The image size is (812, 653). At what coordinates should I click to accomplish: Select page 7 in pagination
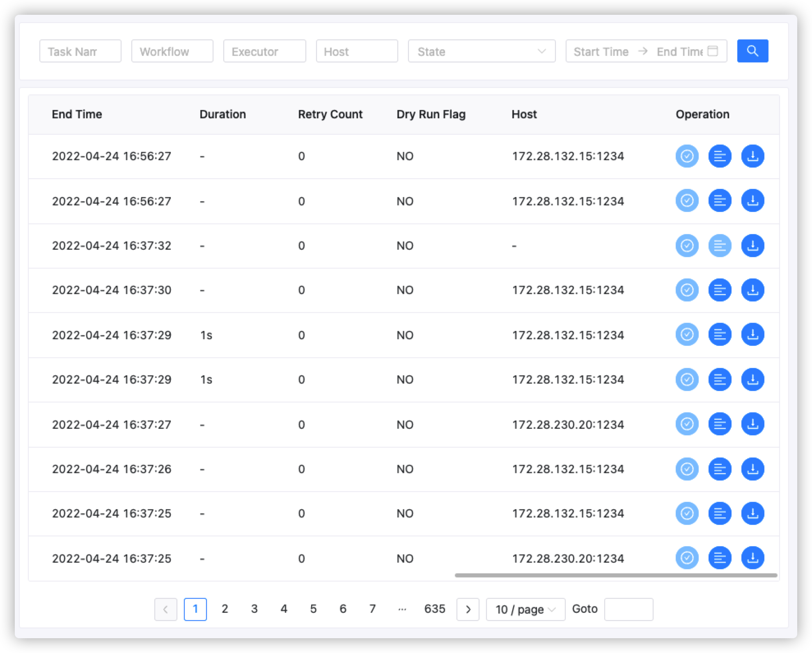pos(372,609)
